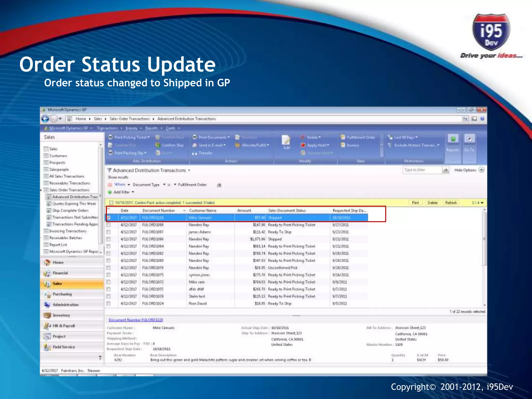Click the Edit document icon
This screenshot has width=532, height=399.
point(286,140)
